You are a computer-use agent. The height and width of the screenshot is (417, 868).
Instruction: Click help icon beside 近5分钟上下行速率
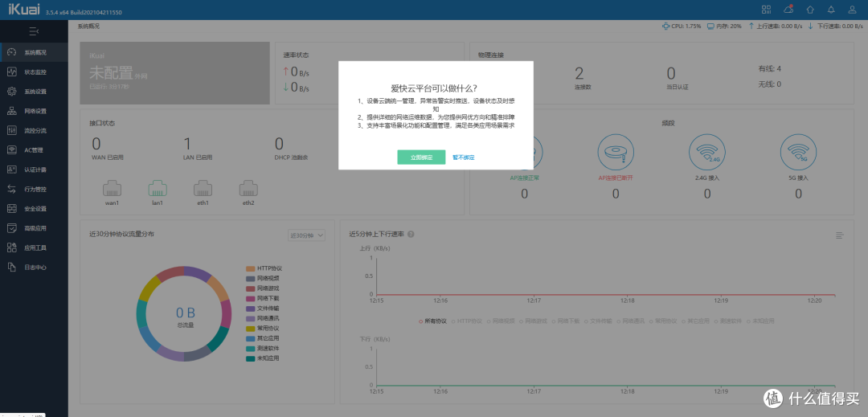tap(411, 234)
